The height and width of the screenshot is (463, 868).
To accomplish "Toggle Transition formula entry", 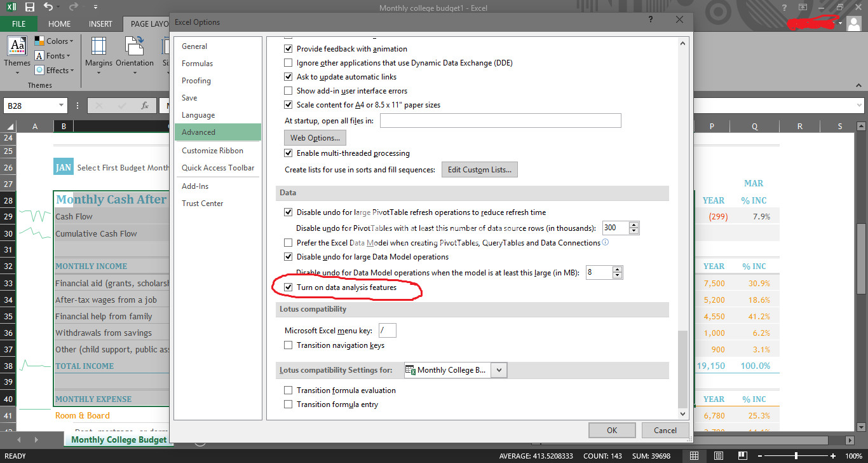I will coord(288,404).
